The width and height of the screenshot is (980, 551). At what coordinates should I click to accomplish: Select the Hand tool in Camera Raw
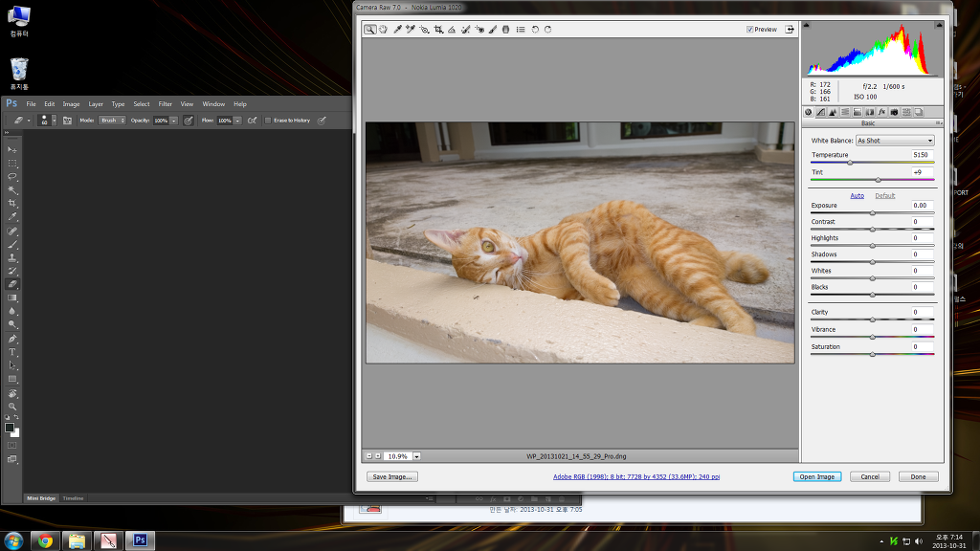(383, 30)
